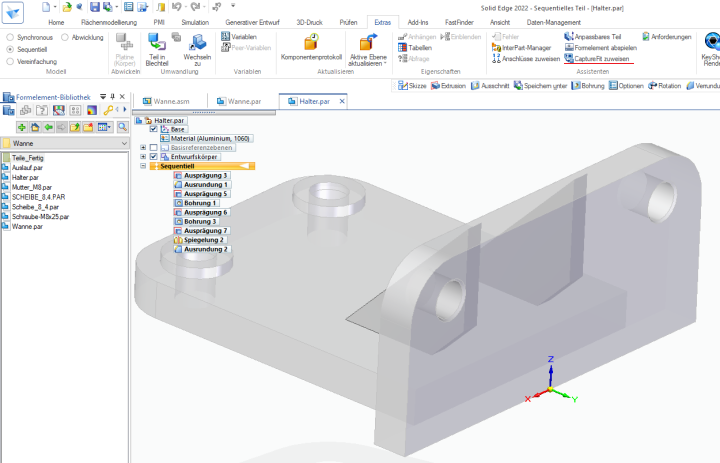Click the magnifier search icon in library

coord(123,127)
